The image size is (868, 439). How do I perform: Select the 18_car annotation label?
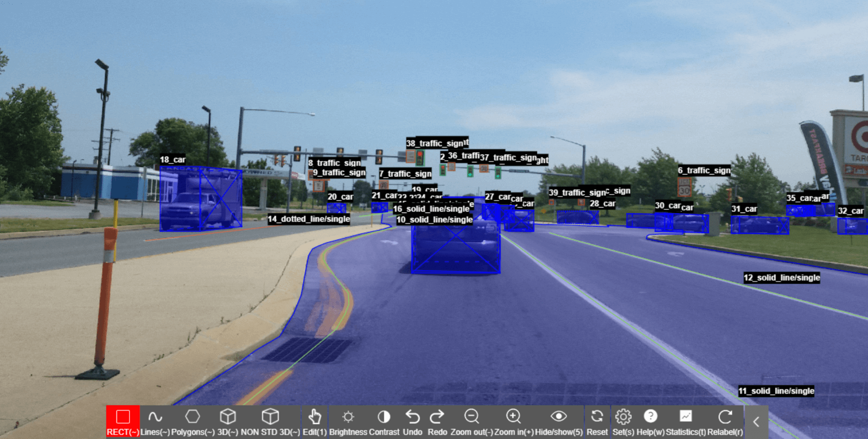tap(172, 159)
